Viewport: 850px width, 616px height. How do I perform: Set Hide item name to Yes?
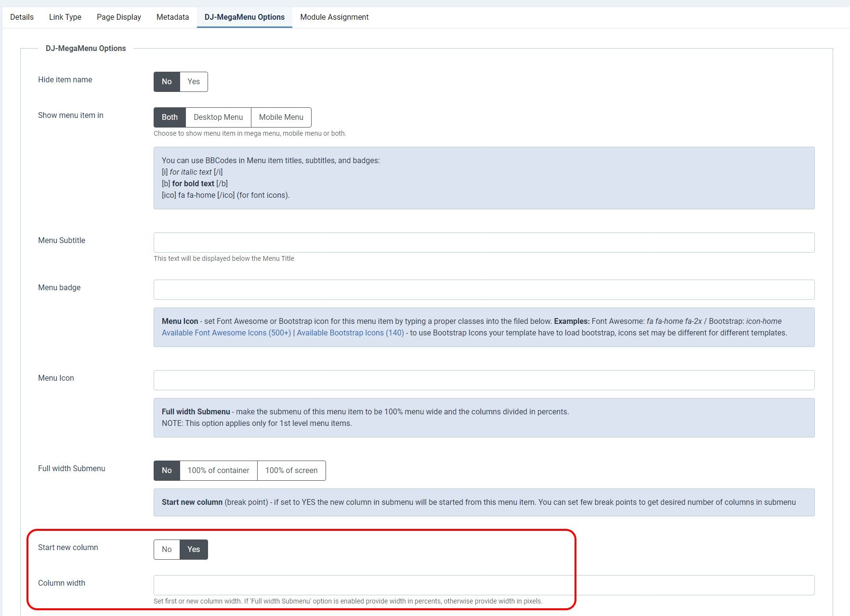[x=194, y=82]
